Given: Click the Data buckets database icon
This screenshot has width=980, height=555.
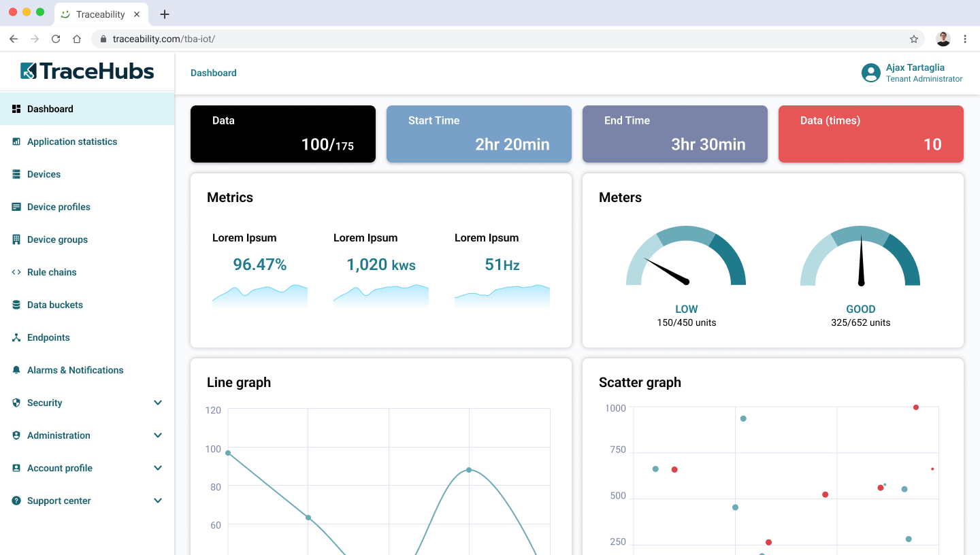Looking at the screenshot, I should click(16, 305).
